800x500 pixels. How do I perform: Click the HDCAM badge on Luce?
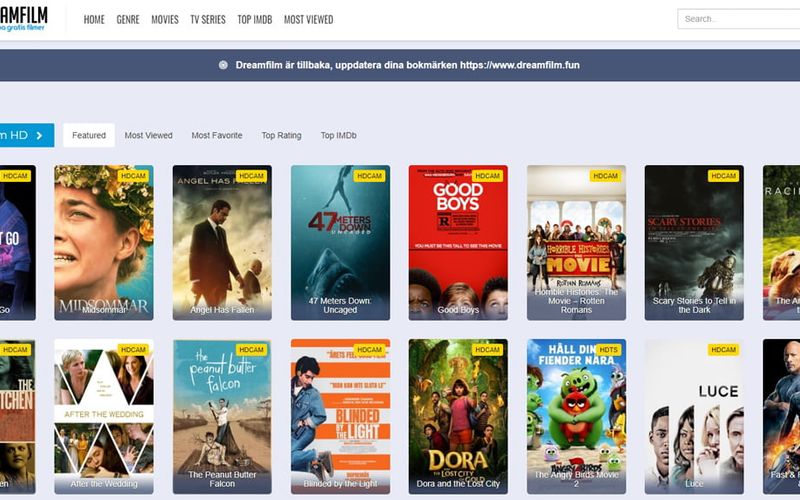click(723, 350)
